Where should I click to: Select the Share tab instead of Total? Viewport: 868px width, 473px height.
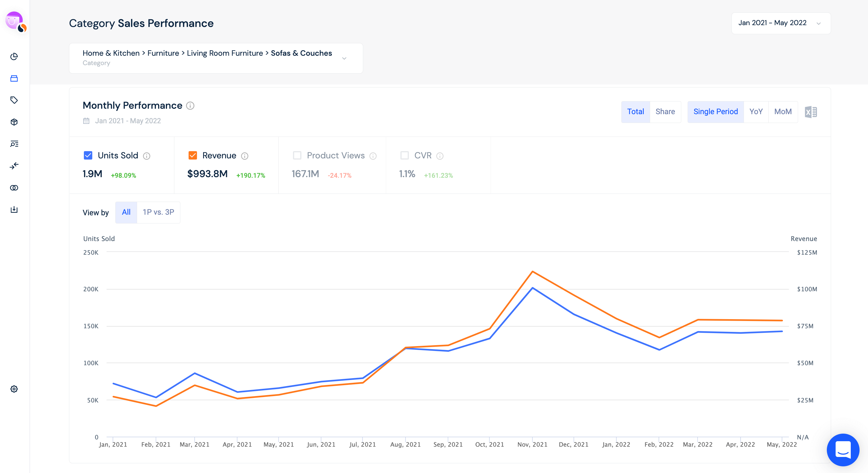(x=665, y=112)
